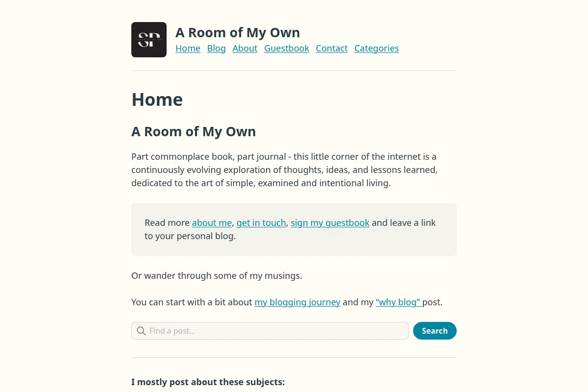The height and width of the screenshot is (392, 588).
Task: Open the "why blog" post link
Action: tap(399, 302)
